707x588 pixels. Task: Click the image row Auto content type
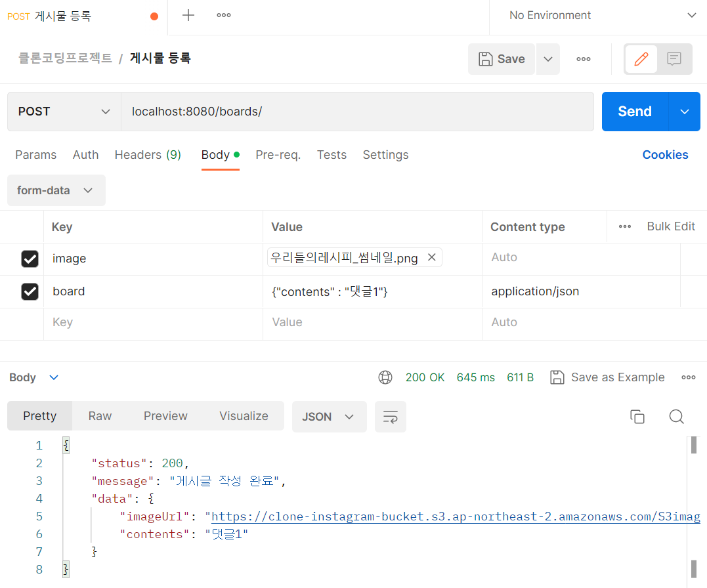click(x=581, y=257)
